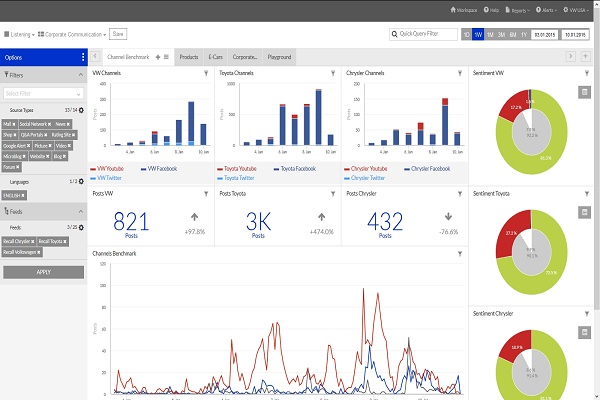Screen dimensions: 600x400
Task: Open Source Types gear settings
Action: (x=81, y=110)
